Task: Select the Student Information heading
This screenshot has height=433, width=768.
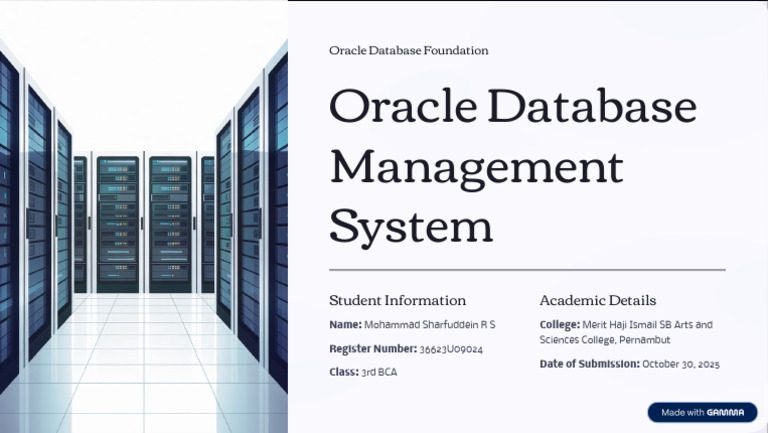Action: click(x=397, y=300)
